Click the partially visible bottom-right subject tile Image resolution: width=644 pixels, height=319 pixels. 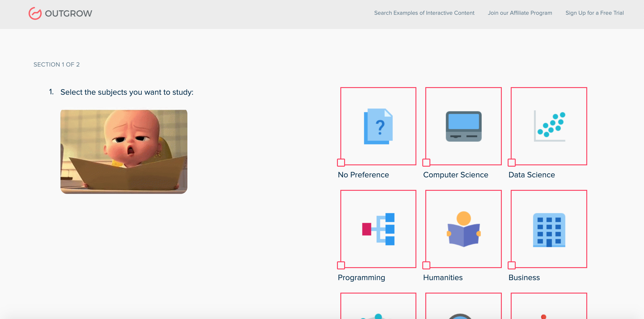point(549,307)
